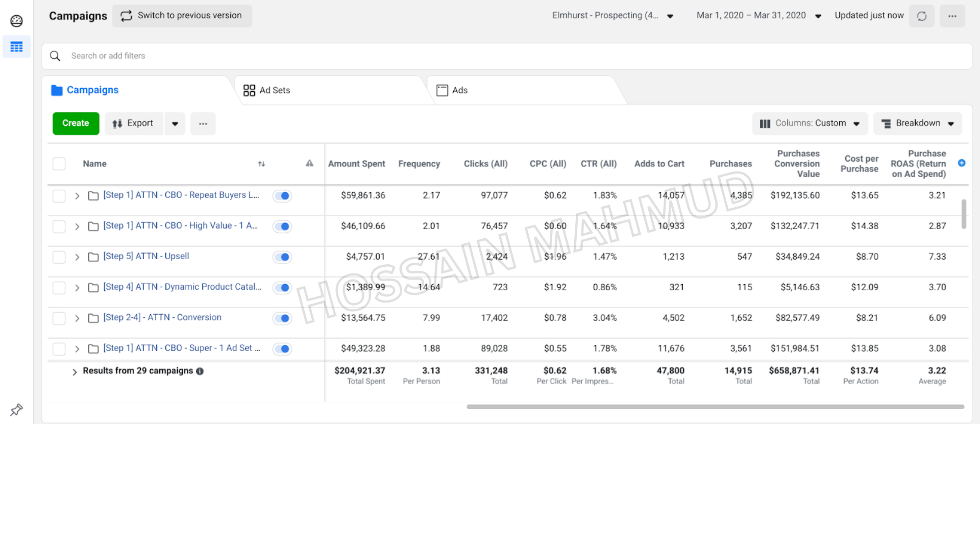Expand the Super 1 Ad Set row
This screenshot has width=980, height=551.
[x=77, y=349]
